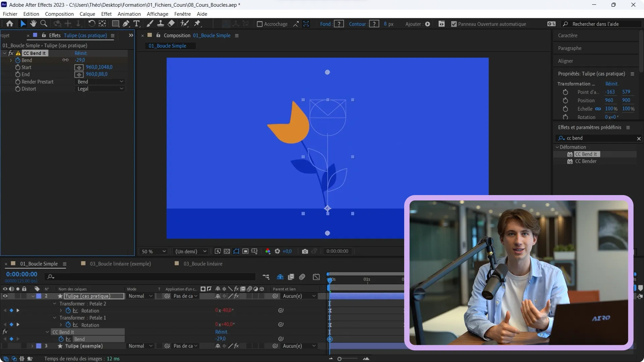The image size is (644, 362).
Task: Select the Puppet Pin tool
Action: [197, 23]
